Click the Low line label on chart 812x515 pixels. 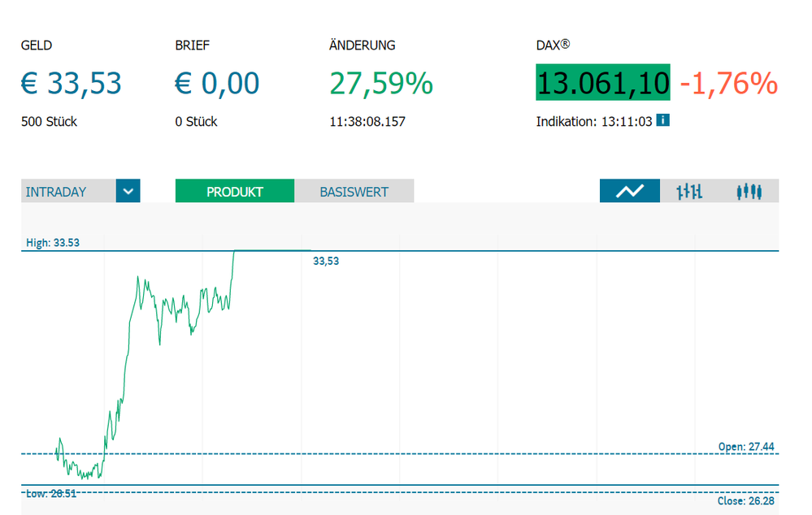coord(51,493)
